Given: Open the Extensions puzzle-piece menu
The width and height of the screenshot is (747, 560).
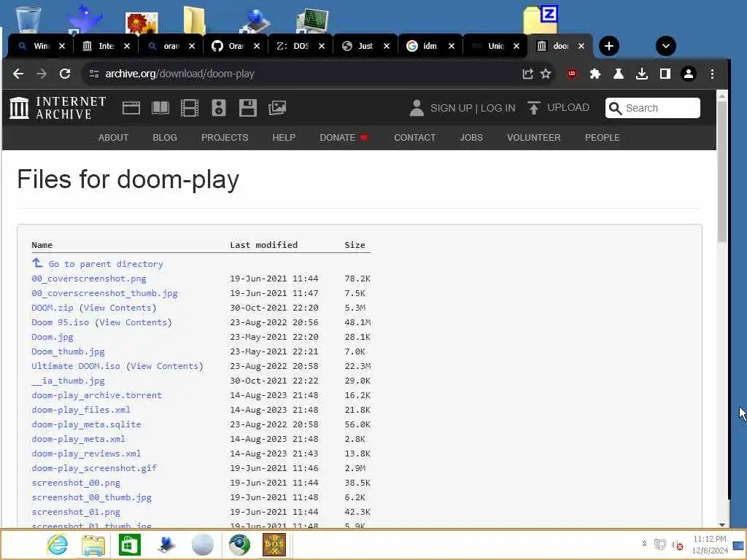Looking at the screenshot, I should (x=595, y=74).
